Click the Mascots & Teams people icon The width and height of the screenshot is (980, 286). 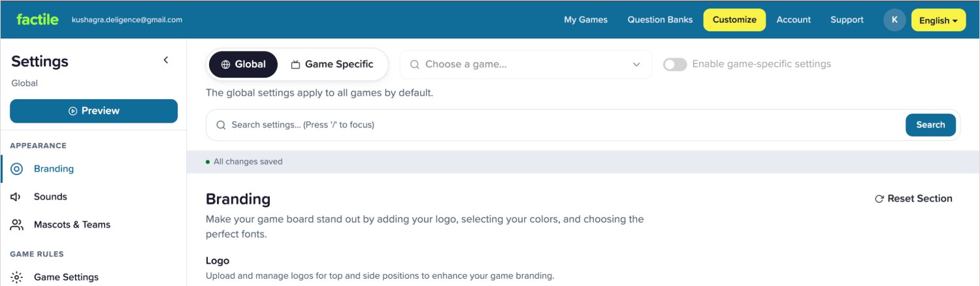coord(17,225)
